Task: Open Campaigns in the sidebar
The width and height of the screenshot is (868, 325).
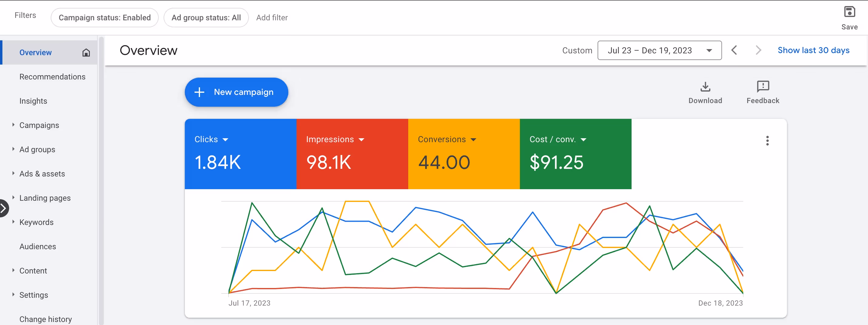Action: (39, 125)
